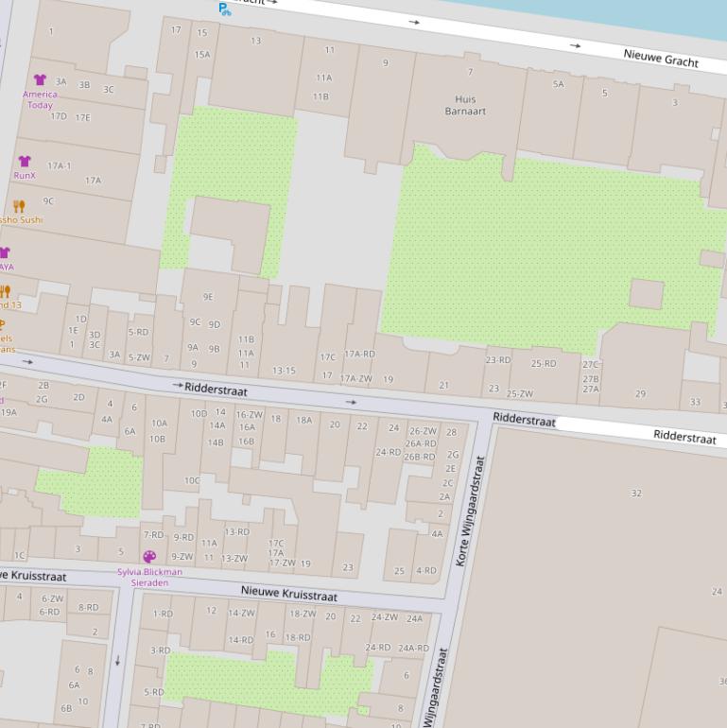Screen dimensions: 727x728
Task: Click building number 32
Action: [x=636, y=494]
